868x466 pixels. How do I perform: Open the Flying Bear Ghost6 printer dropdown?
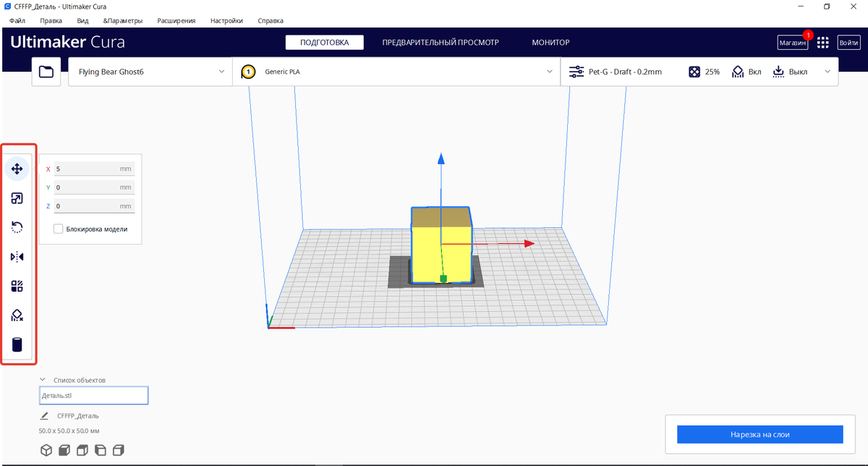[x=150, y=72]
